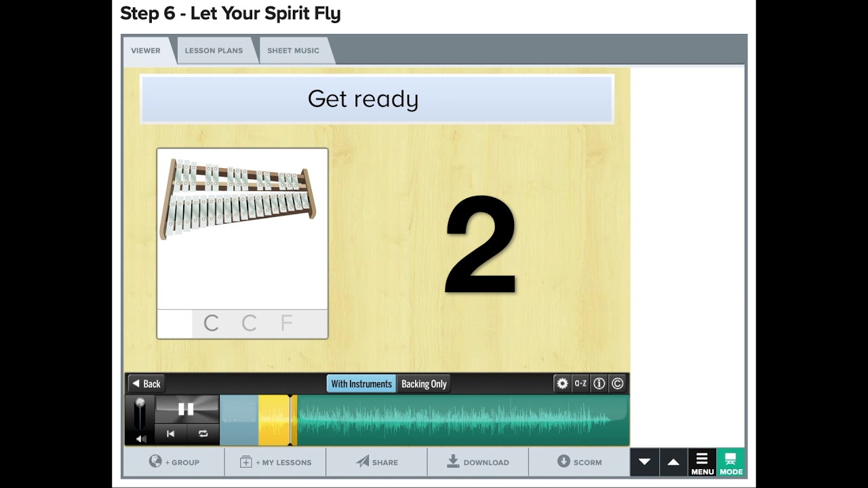Viewport: 868px width, 488px height.
Task: Open player settings gear
Action: pyautogui.click(x=562, y=384)
